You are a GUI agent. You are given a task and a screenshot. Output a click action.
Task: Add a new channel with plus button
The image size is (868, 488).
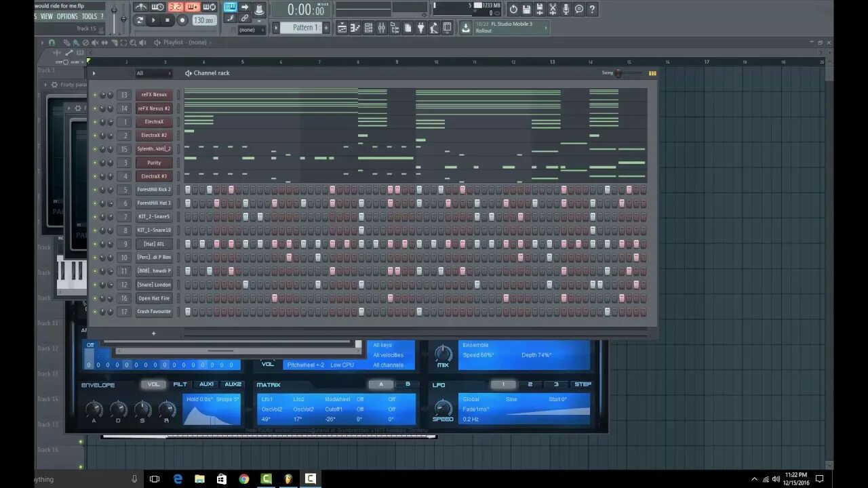coord(153,333)
